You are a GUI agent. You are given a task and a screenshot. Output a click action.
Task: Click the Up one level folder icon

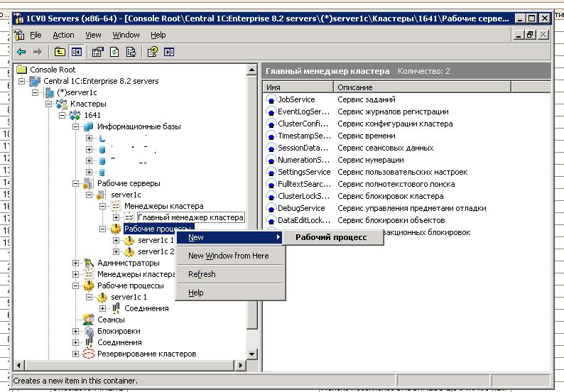[60, 52]
